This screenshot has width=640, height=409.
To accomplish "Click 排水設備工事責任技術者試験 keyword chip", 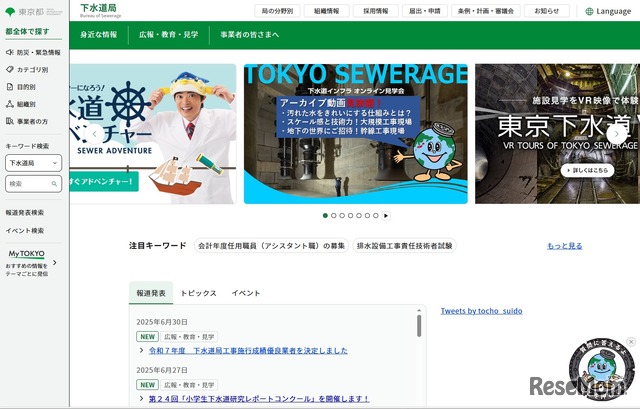I will 404,246.
